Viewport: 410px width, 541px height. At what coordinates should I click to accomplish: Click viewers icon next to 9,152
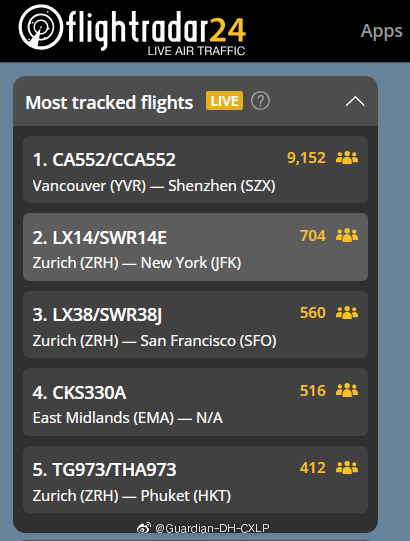coord(347,158)
